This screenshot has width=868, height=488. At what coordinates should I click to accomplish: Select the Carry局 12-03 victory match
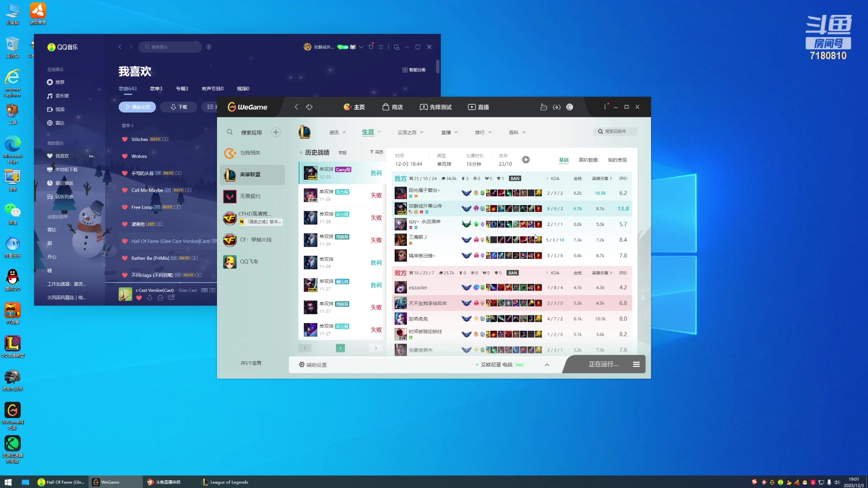coord(342,173)
